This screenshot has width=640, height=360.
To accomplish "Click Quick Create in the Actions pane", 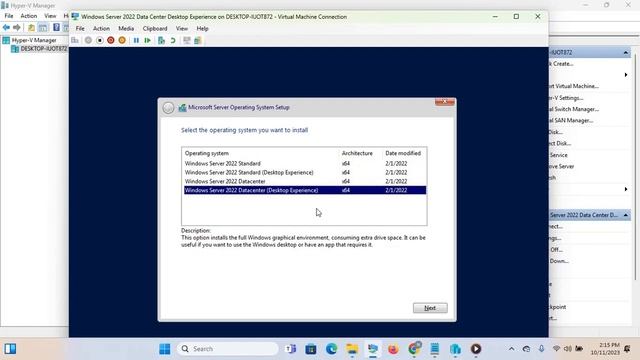I will (x=562, y=64).
